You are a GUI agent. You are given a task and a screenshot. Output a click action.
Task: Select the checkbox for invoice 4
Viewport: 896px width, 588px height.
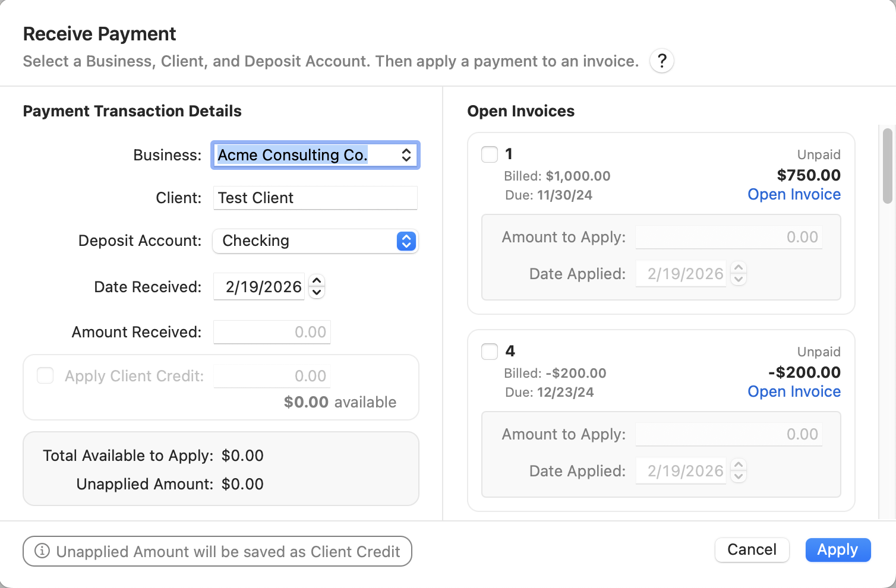click(x=490, y=352)
